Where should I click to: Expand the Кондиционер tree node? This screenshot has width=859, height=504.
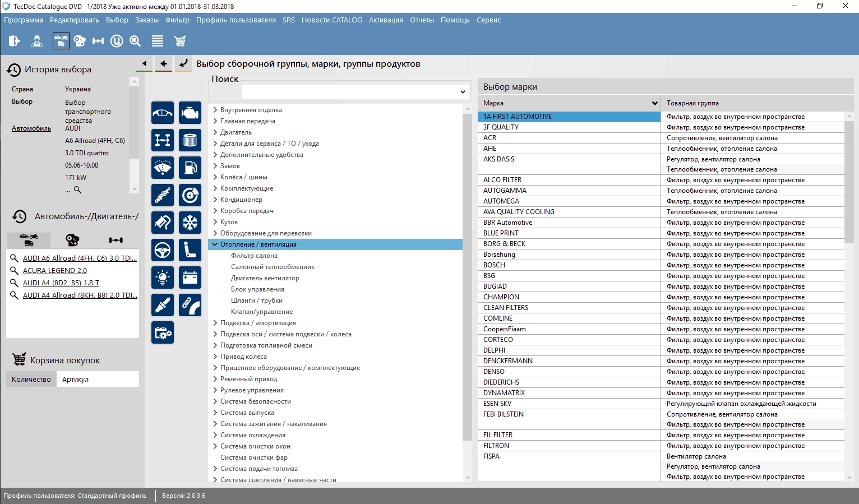click(215, 200)
